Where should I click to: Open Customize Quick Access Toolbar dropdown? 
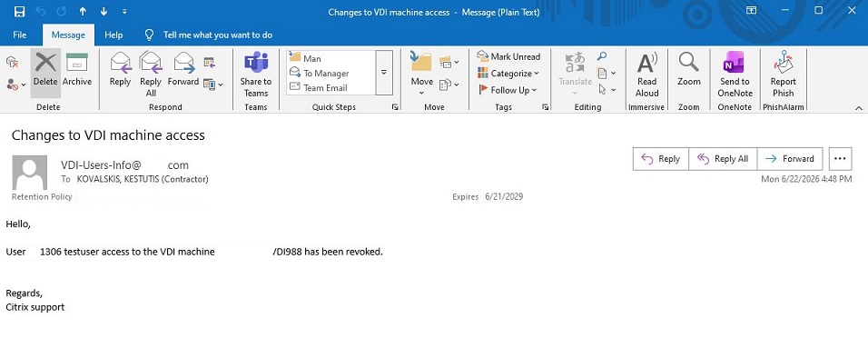[124, 11]
